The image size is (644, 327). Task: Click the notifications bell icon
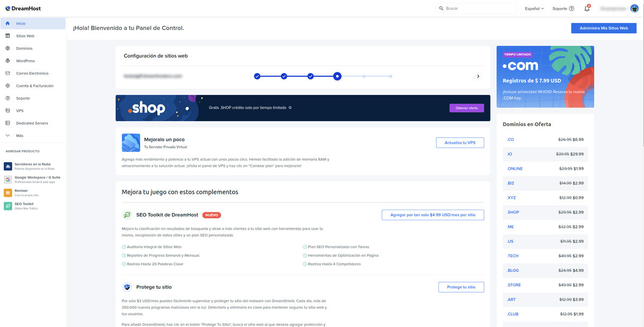(587, 9)
